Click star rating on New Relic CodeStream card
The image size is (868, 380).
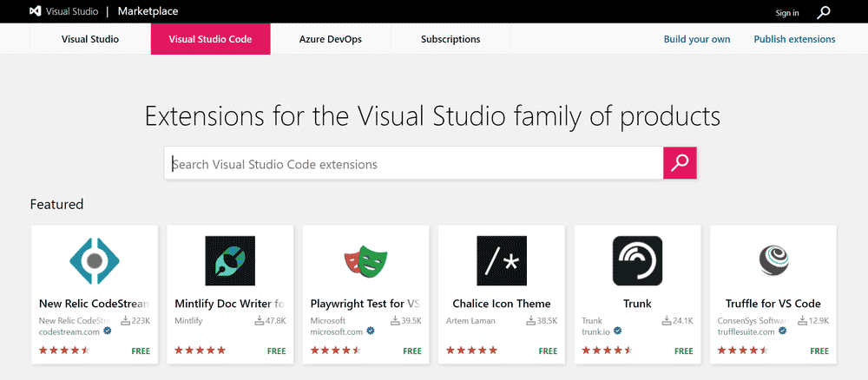[64, 351]
